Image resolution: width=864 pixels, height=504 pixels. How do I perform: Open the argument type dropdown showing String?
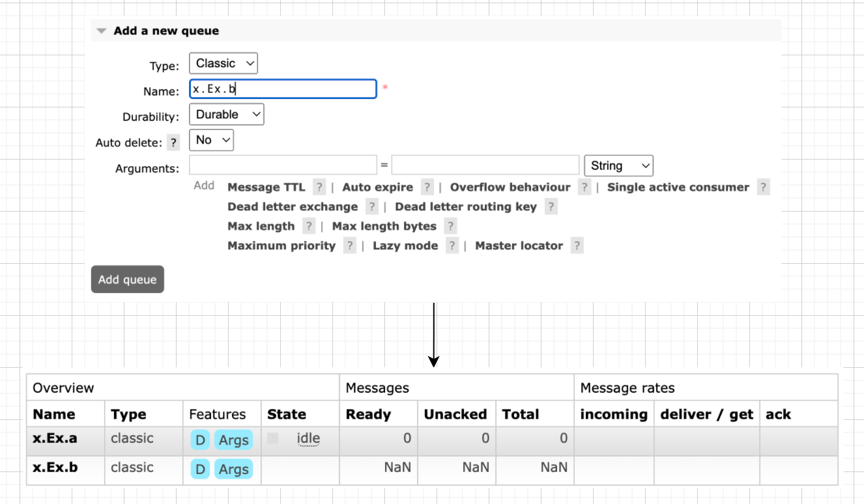[619, 166]
